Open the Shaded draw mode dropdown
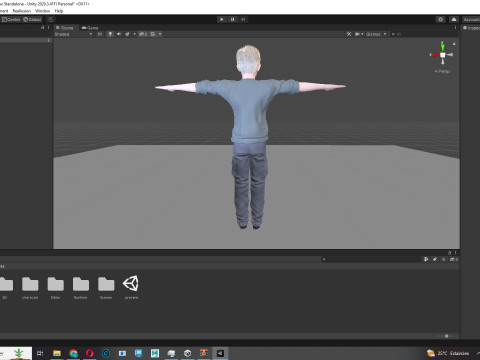 click(73, 34)
